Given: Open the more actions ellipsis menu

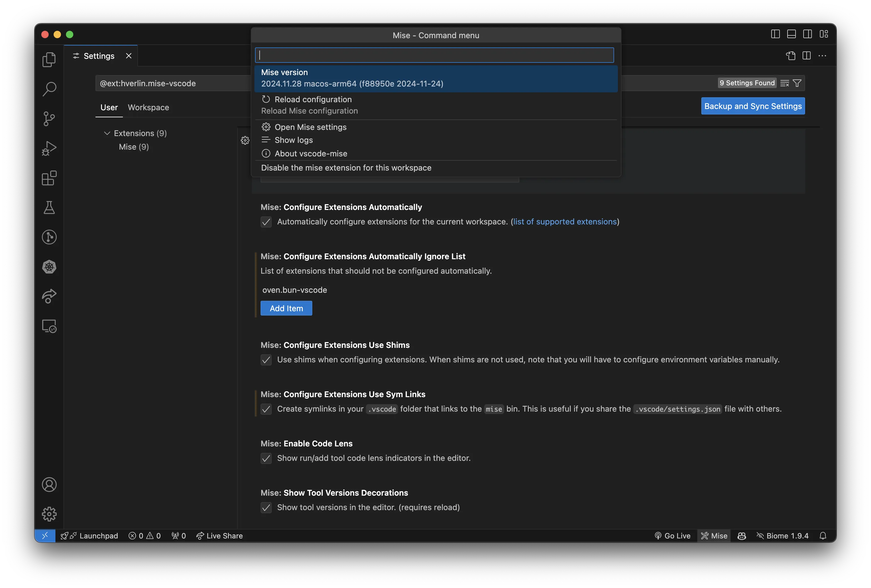Looking at the screenshot, I should coord(822,55).
